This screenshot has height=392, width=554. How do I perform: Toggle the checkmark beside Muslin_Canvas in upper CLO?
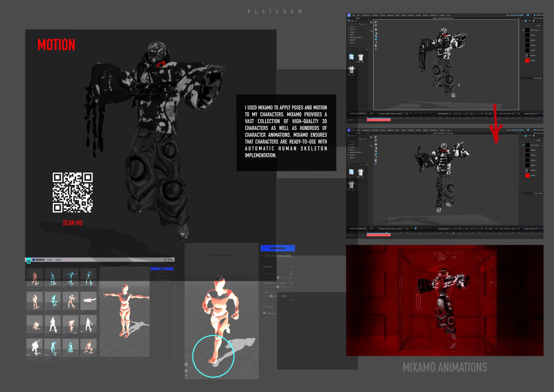coord(523,30)
